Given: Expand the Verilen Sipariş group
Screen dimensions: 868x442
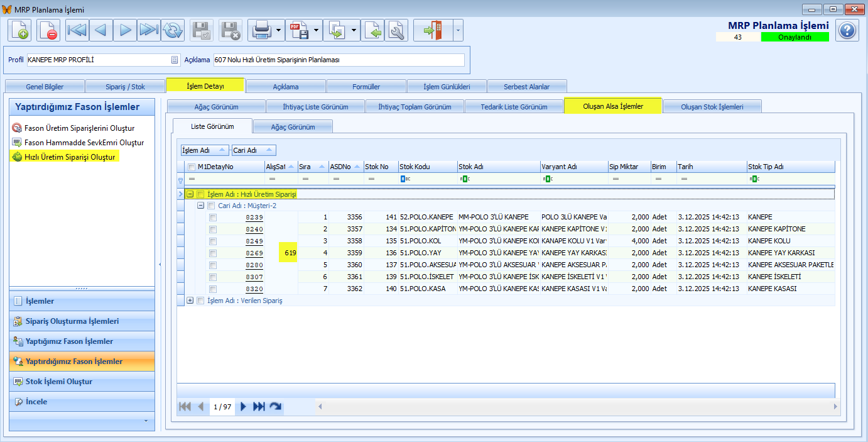Looking at the screenshot, I should (x=190, y=301).
